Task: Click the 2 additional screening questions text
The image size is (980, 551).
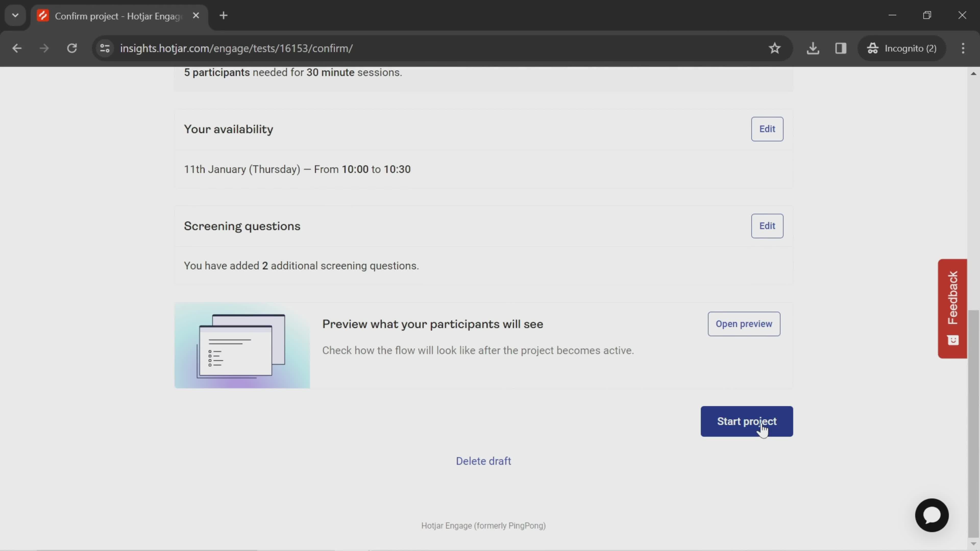Action: (x=301, y=266)
